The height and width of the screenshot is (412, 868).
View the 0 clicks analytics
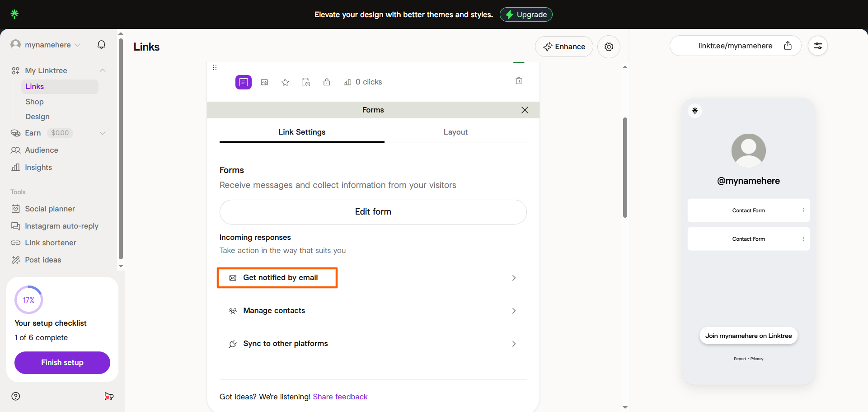(363, 82)
